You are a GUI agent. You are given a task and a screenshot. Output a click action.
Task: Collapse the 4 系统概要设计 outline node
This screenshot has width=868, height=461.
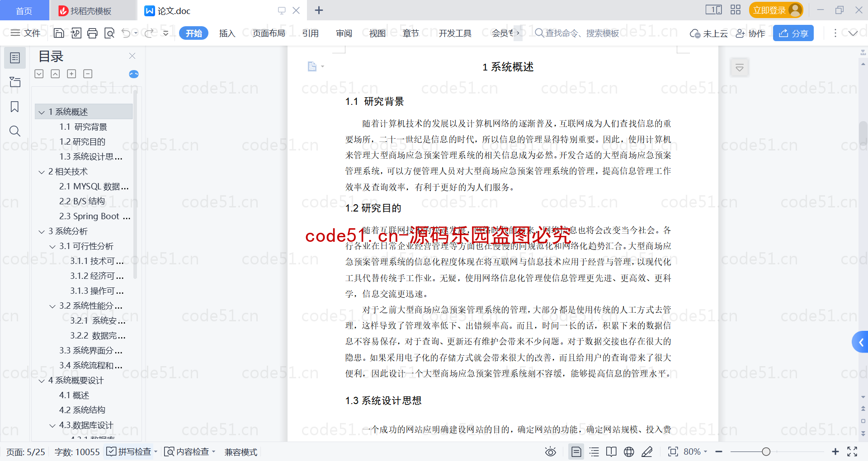tap(42, 381)
